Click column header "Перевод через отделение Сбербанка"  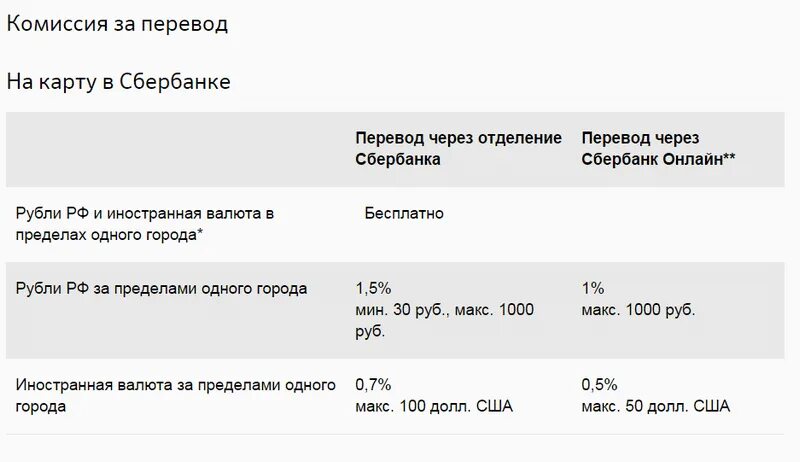click(x=458, y=148)
